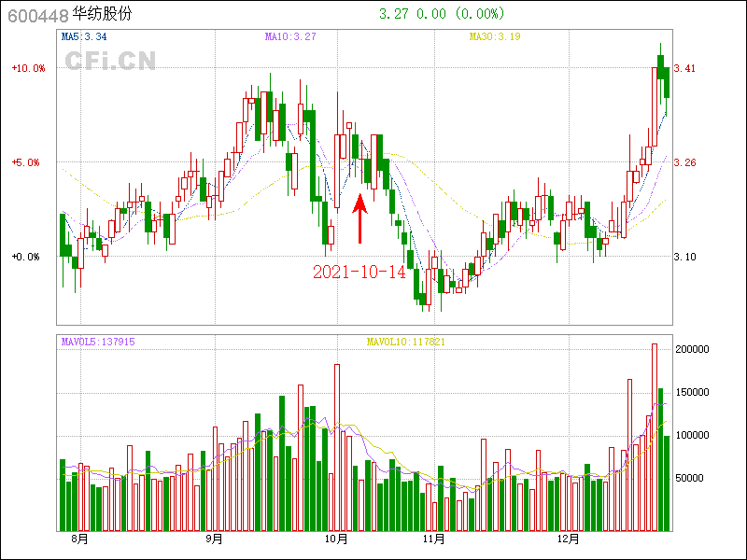Select the 9月 marker on time axis
747x560 pixels.
(x=214, y=539)
